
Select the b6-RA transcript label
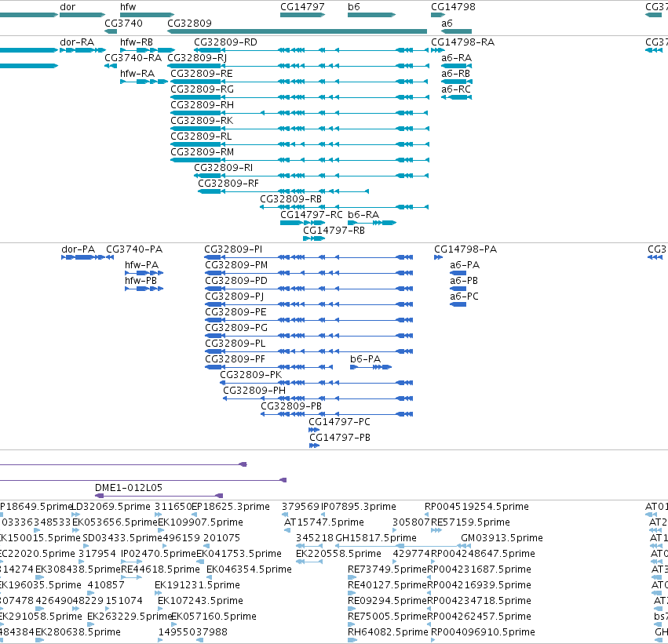(x=363, y=215)
